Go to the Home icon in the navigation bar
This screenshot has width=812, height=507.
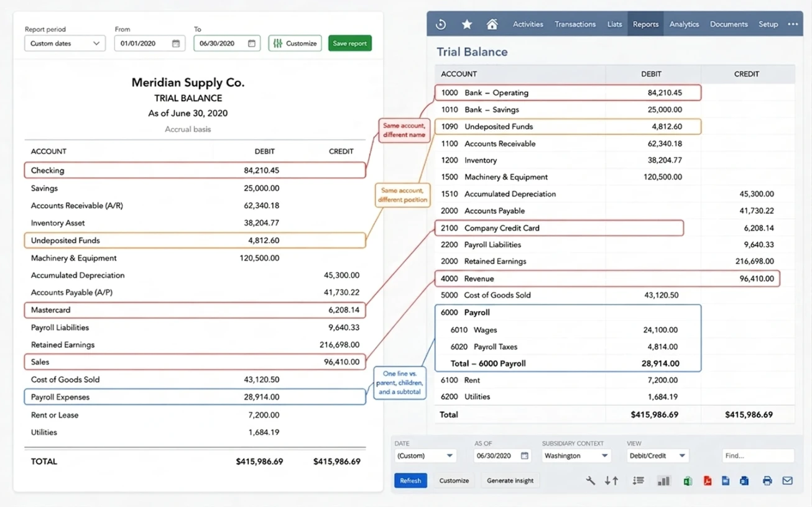[x=492, y=24]
